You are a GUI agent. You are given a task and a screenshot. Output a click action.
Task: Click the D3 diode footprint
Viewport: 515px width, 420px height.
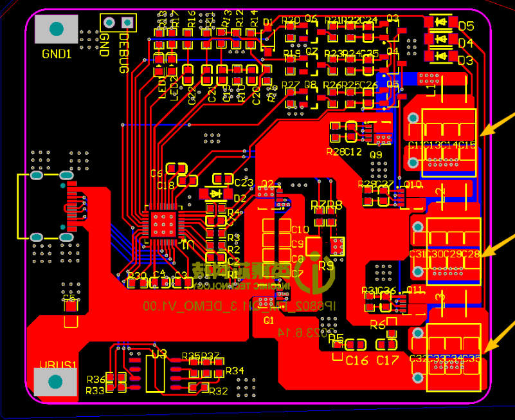[x=442, y=57]
